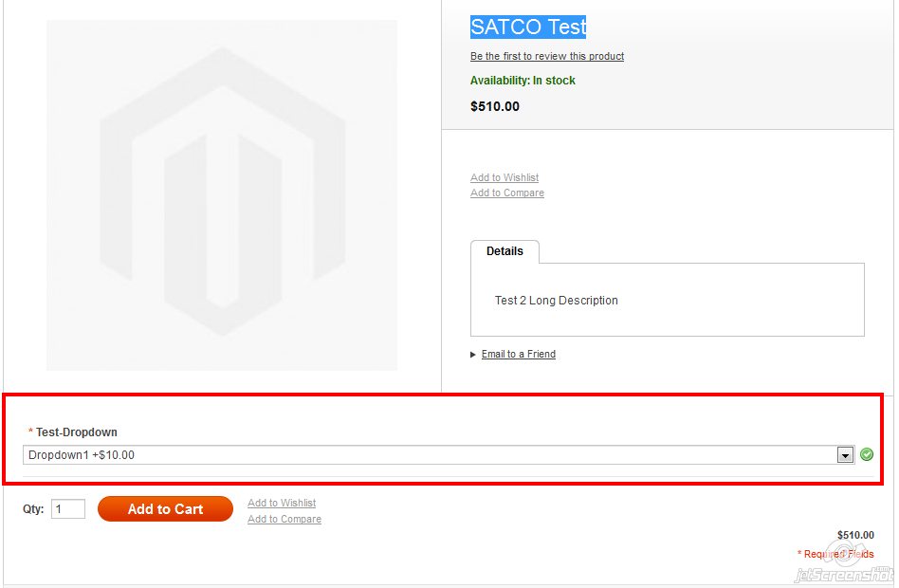
Task: Click the Add to Cart button
Action: point(165,509)
